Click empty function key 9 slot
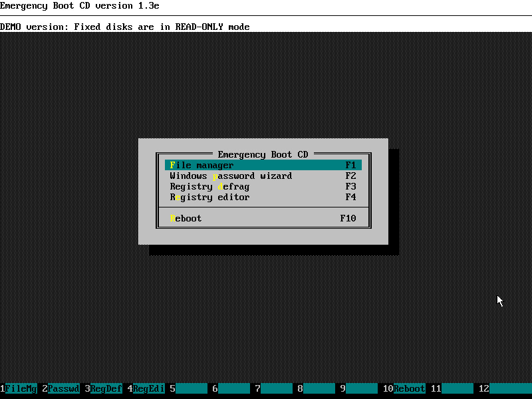 362,388
